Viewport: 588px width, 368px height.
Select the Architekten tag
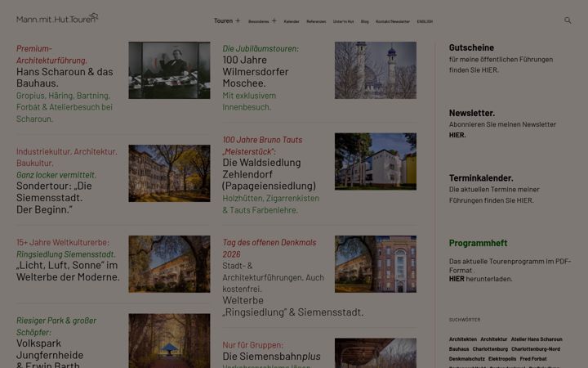pyautogui.click(x=463, y=339)
